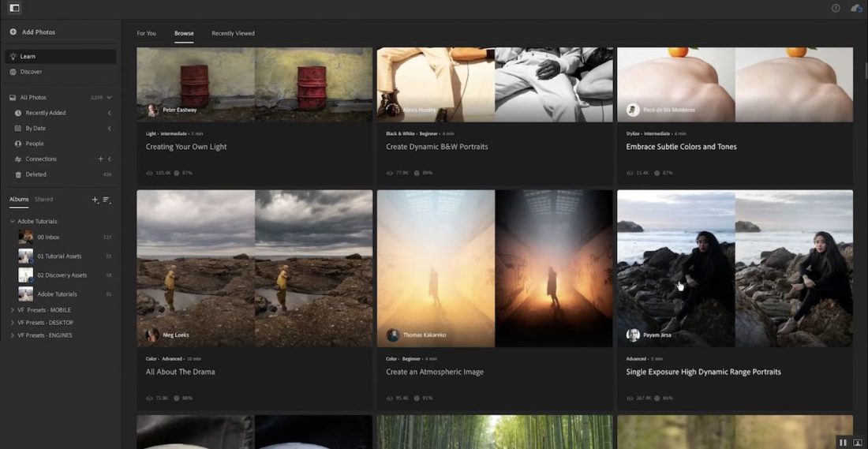Open the album sort options icon
Image resolution: width=868 pixels, height=449 pixels.
coord(107,200)
